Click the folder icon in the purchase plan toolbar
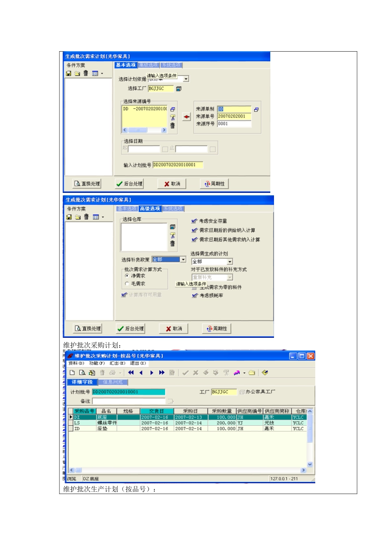392x555 pixels. point(252,372)
